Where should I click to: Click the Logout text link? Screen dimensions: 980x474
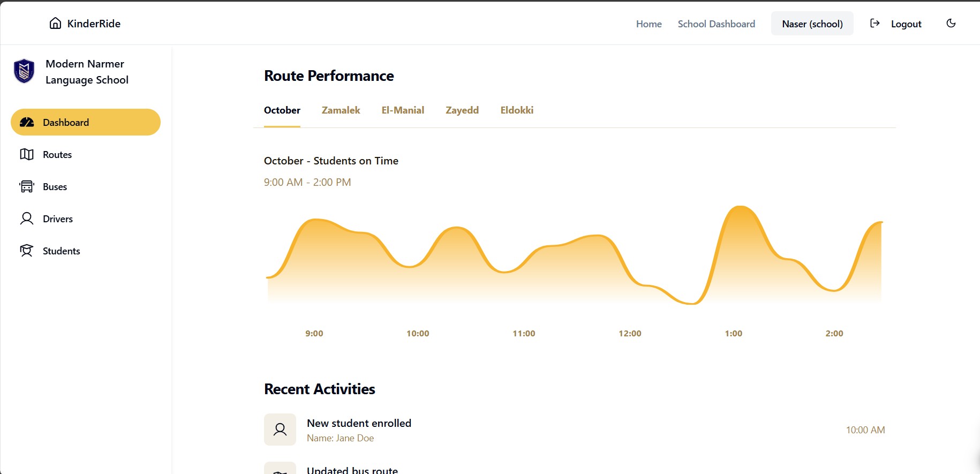[906, 24]
